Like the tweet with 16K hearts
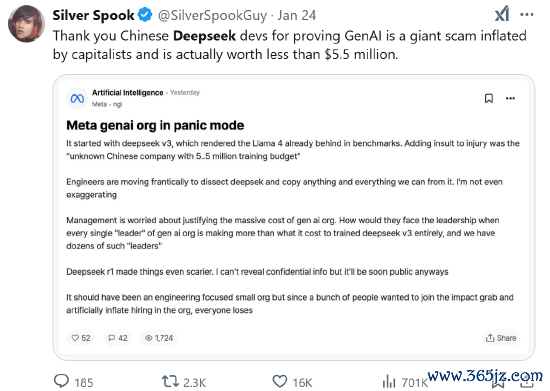Screen dimensions: 550x391 pos(292,382)
